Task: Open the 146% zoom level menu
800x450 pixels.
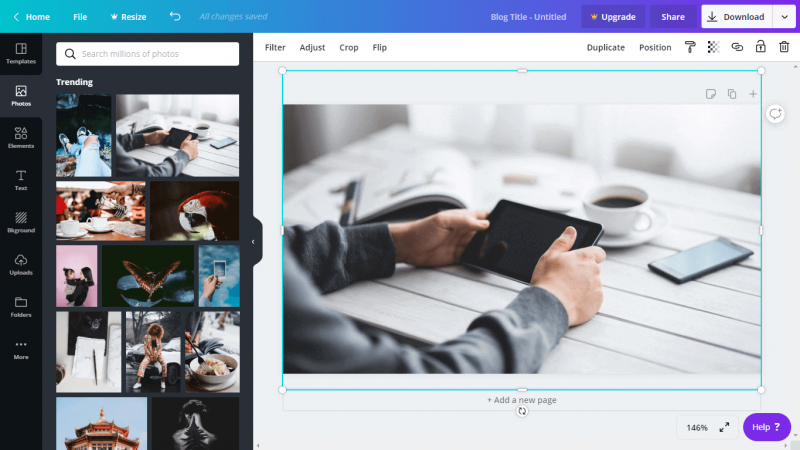Action: click(x=696, y=427)
